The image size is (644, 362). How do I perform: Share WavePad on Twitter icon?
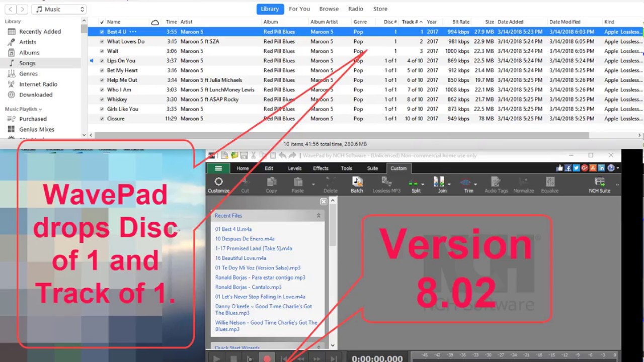pos(577,168)
